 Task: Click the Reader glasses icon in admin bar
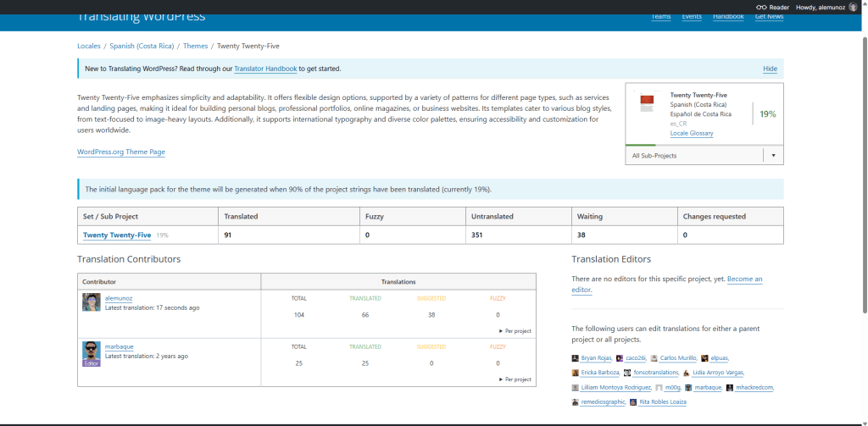pos(762,7)
